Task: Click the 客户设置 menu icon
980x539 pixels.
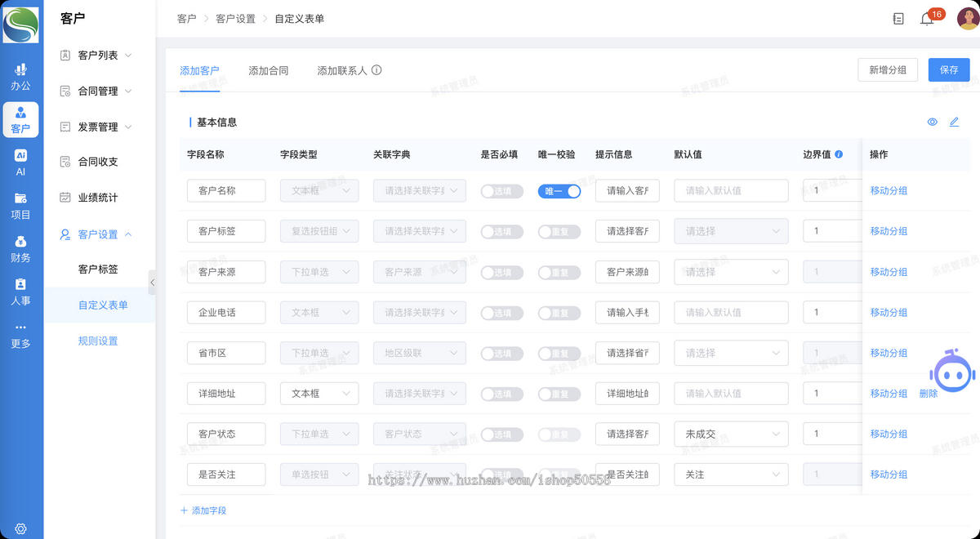Action: coord(65,234)
